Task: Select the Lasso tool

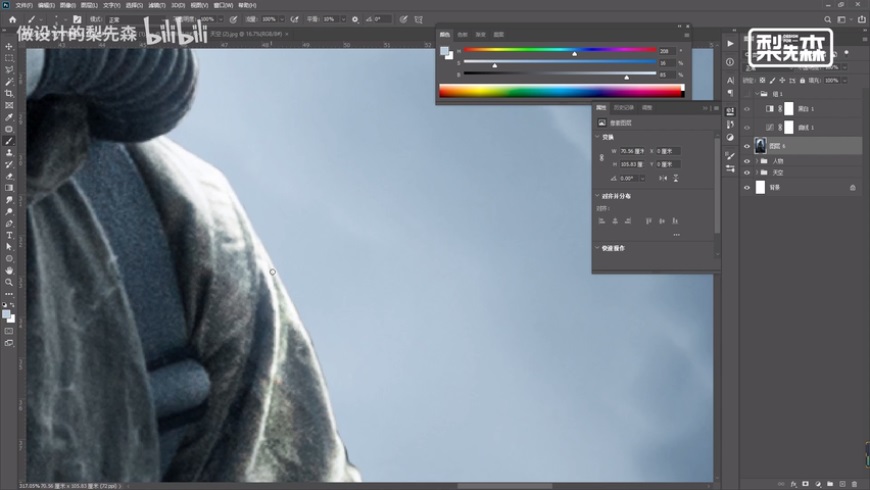Action: pos(9,70)
